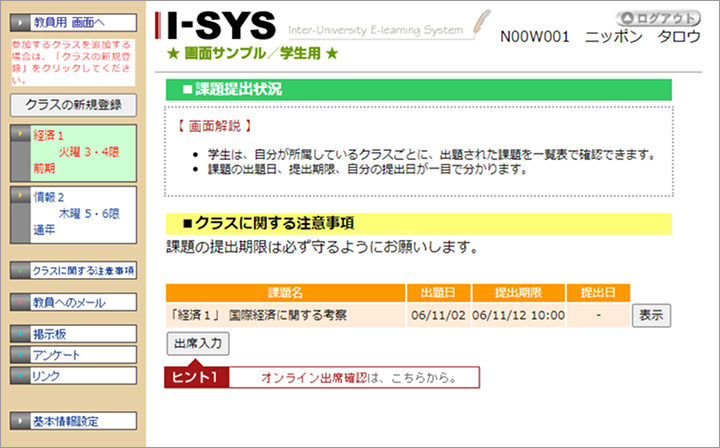Screen dimensions: 720x448
Task: Click the 表示 button for 国際経済に関する考察
Action: point(651,315)
